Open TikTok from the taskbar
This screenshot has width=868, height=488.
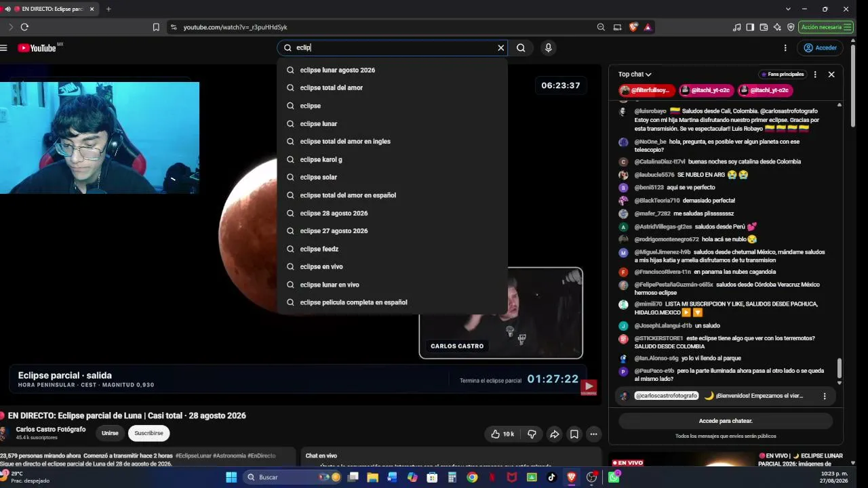(x=551, y=477)
